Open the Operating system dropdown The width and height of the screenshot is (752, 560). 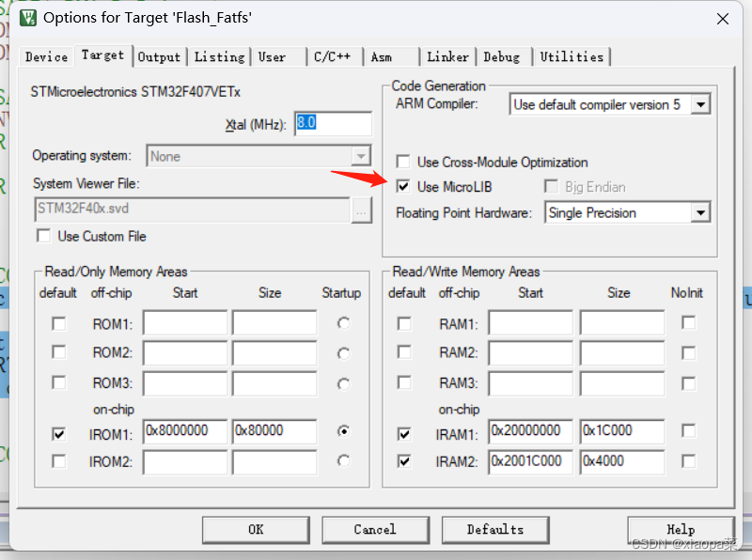click(258, 156)
